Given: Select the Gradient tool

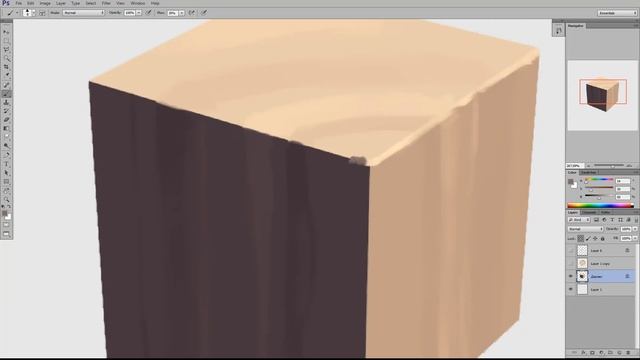Looking at the screenshot, I should pos(6,128).
